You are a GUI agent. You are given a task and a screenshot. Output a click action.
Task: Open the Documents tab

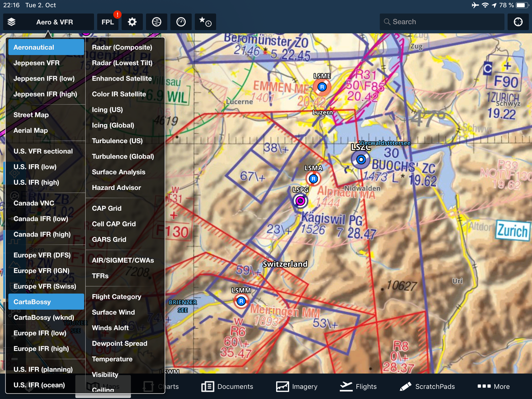(x=227, y=386)
